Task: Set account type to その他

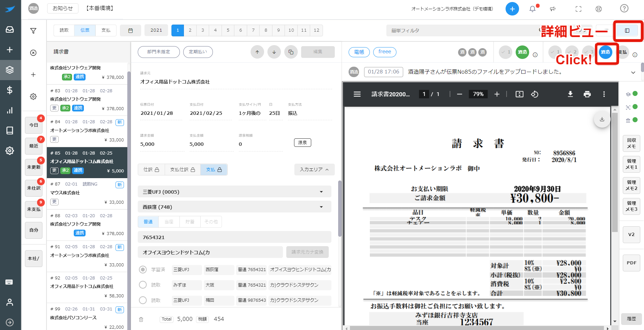Action: [211, 222]
